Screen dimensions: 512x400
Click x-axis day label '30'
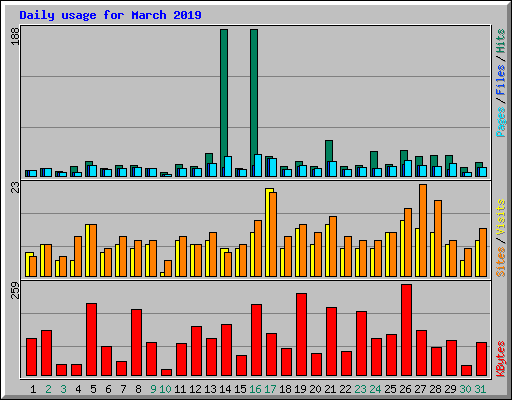pyautogui.click(x=465, y=389)
